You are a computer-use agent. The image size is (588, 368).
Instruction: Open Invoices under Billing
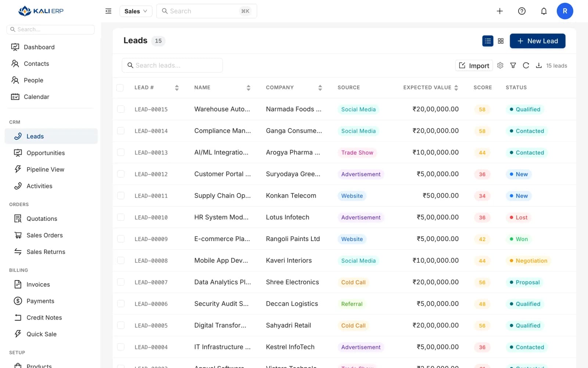(51, 284)
